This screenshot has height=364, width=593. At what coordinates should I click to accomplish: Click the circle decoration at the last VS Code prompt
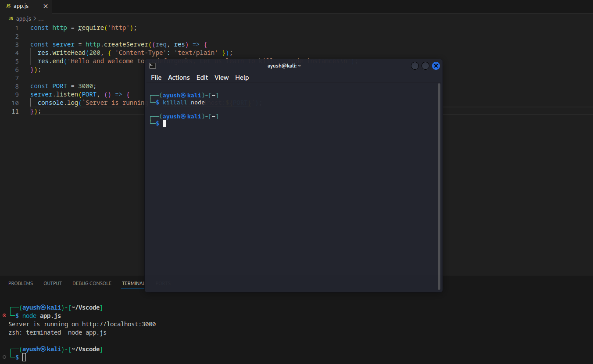pyautogui.click(x=4, y=357)
